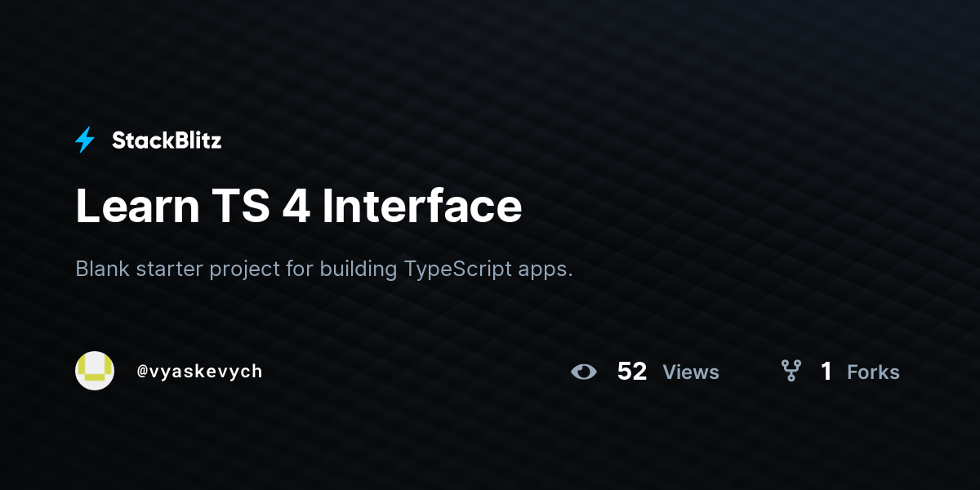
Task: Click the 1 fork count number
Action: (826, 372)
